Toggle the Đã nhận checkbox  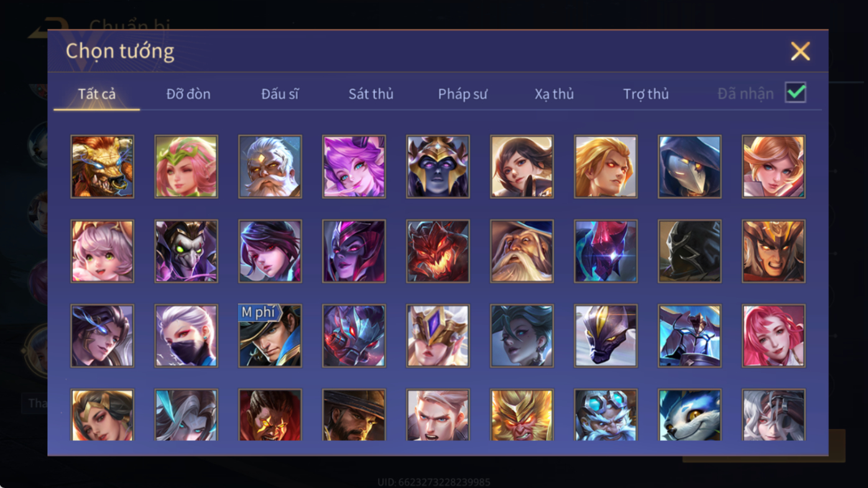point(795,93)
